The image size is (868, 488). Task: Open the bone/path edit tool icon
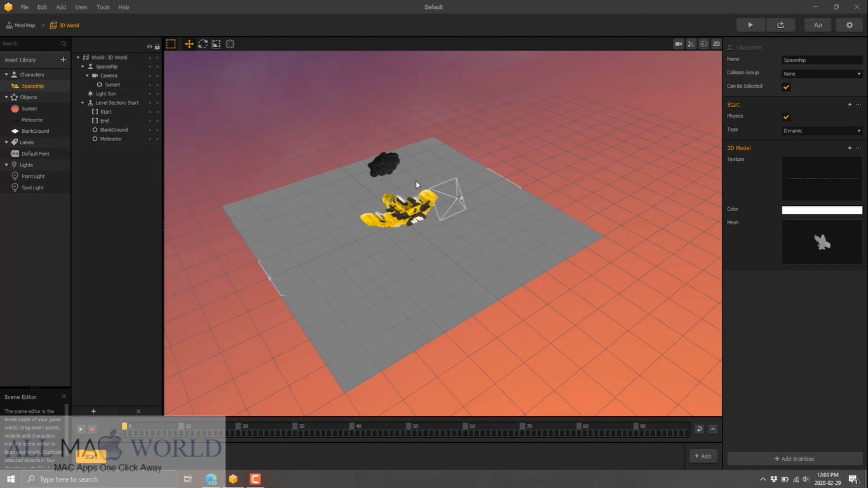point(230,44)
